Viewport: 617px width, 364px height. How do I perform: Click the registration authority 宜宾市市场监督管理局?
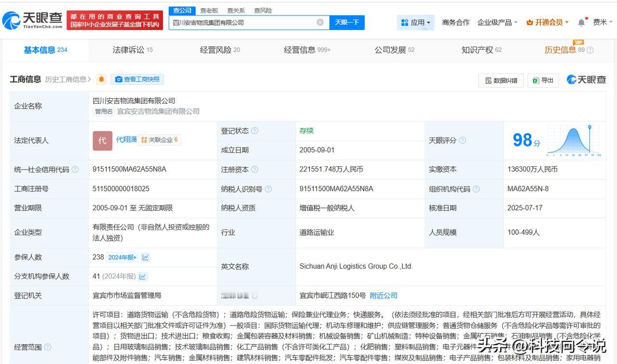click(x=127, y=296)
